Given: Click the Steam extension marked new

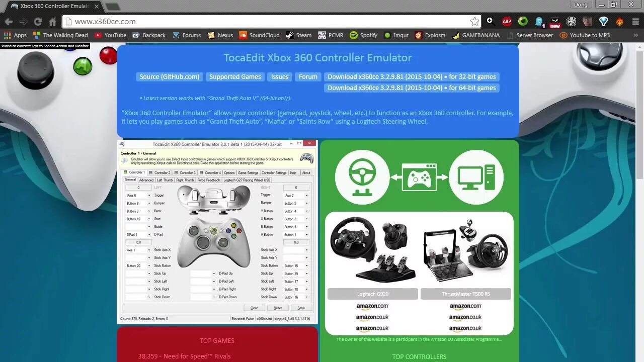Looking at the screenshot, I should (x=555, y=21).
